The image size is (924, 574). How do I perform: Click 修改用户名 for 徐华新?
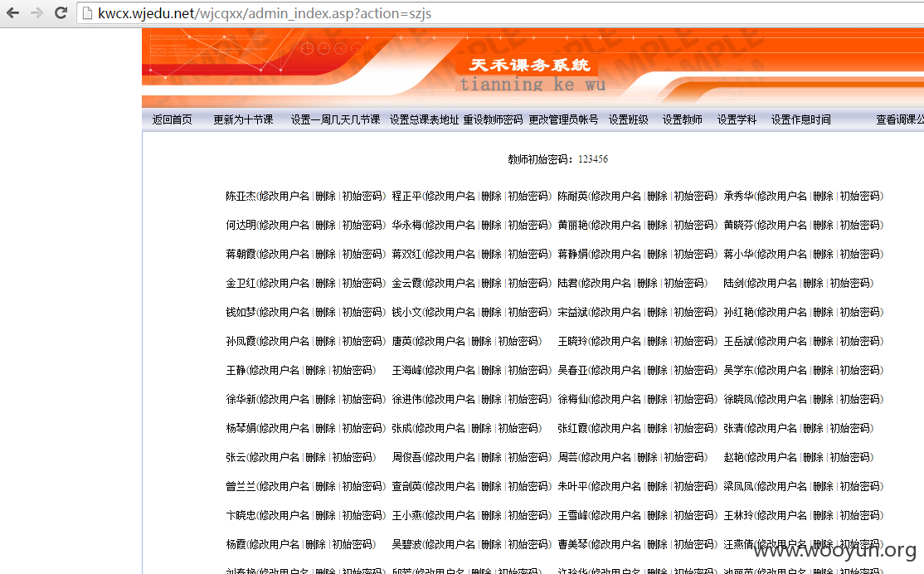point(284,399)
